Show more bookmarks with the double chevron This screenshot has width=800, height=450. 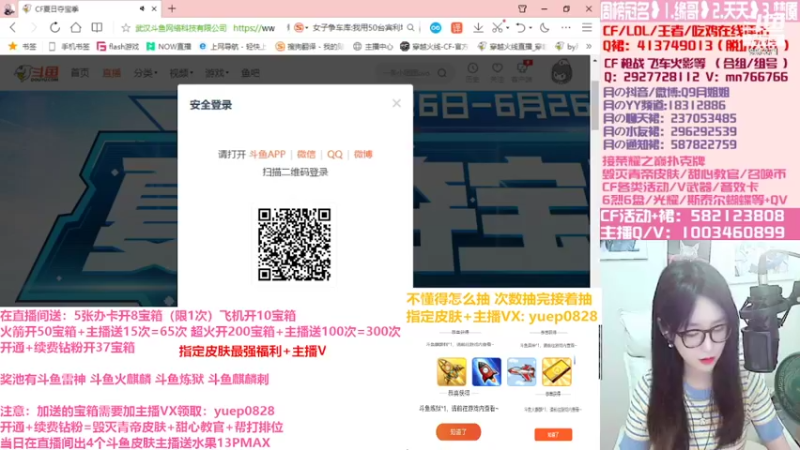[588, 46]
